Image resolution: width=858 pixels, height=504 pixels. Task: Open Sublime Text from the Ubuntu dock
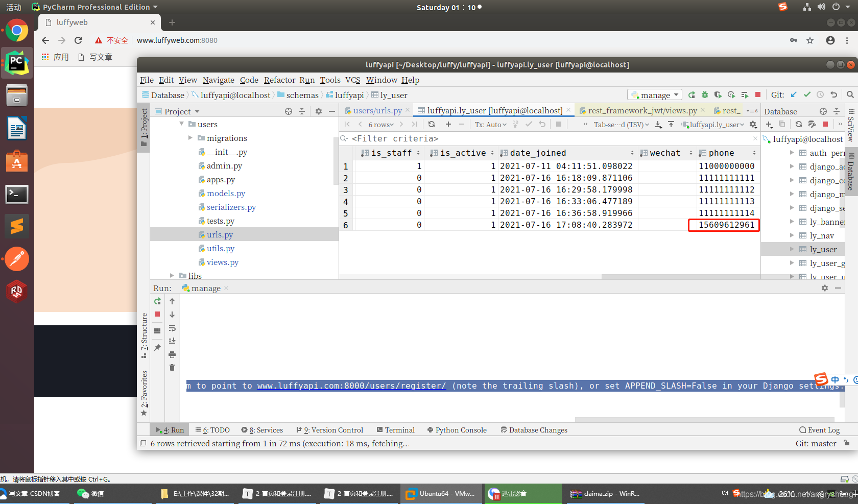[x=17, y=226]
